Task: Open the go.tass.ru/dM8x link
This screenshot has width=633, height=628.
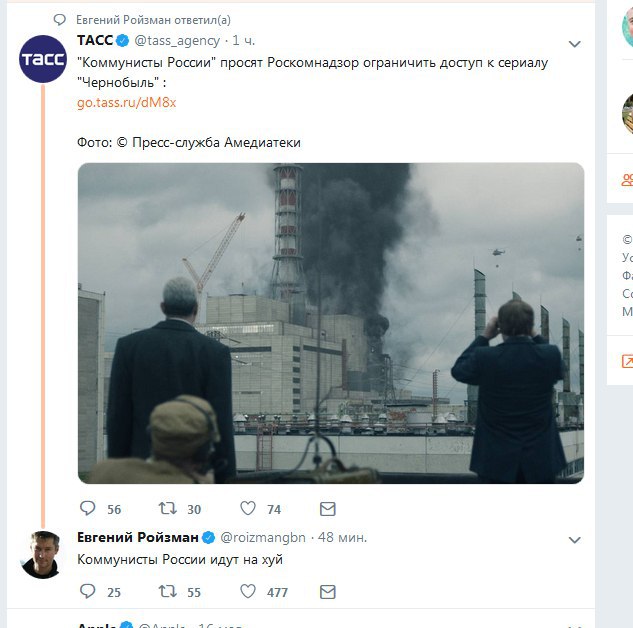Action: pyautogui.click(x=126, y=103)
